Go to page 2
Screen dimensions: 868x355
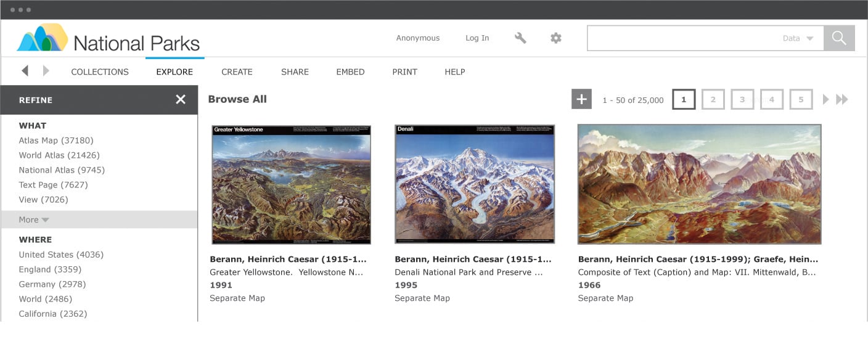713,99
